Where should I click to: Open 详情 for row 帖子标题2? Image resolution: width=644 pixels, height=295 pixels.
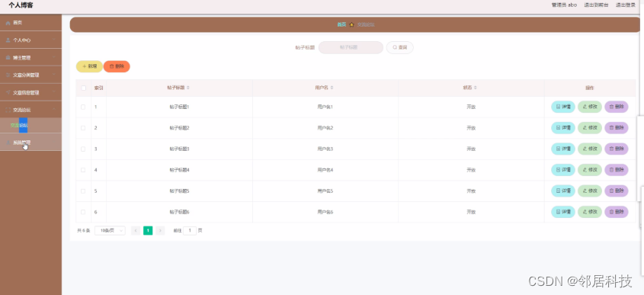tap(563, 128)
